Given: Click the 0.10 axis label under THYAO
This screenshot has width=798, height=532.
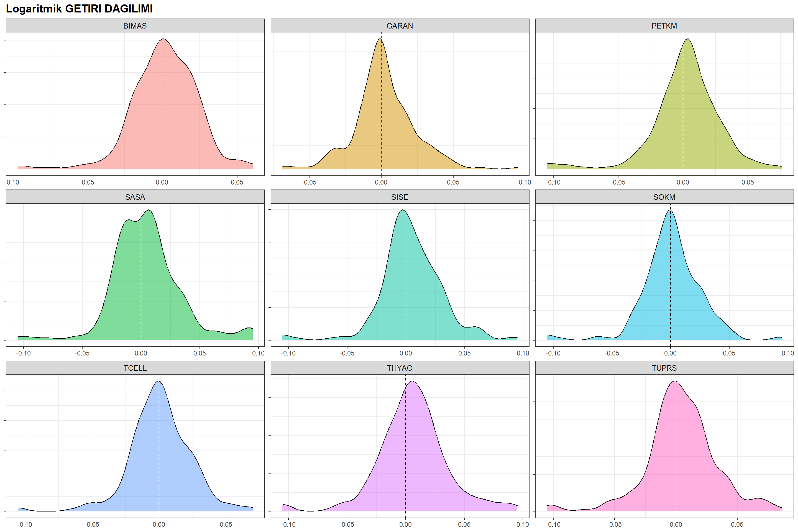Looking at the screenshot, I should tap(523, 524).
